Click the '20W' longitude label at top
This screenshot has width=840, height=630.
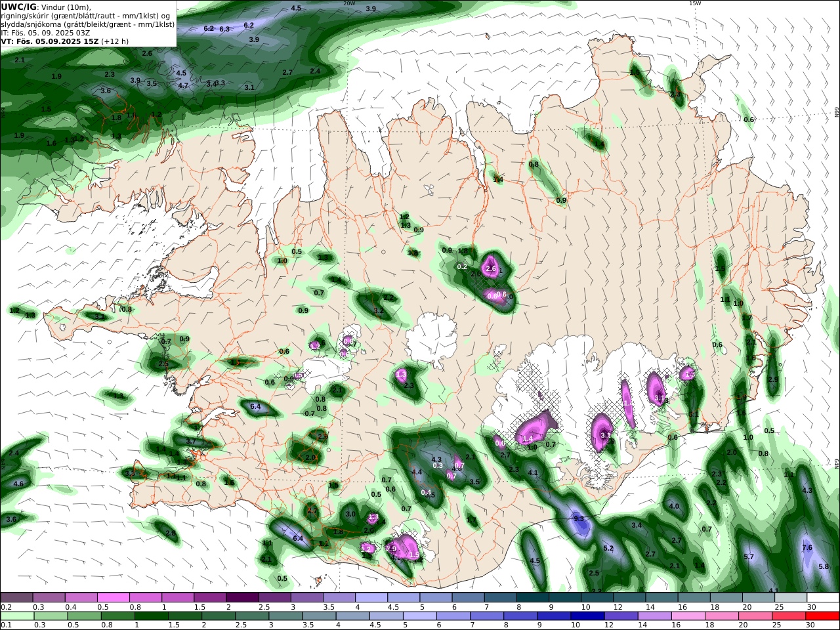[348, 3]
